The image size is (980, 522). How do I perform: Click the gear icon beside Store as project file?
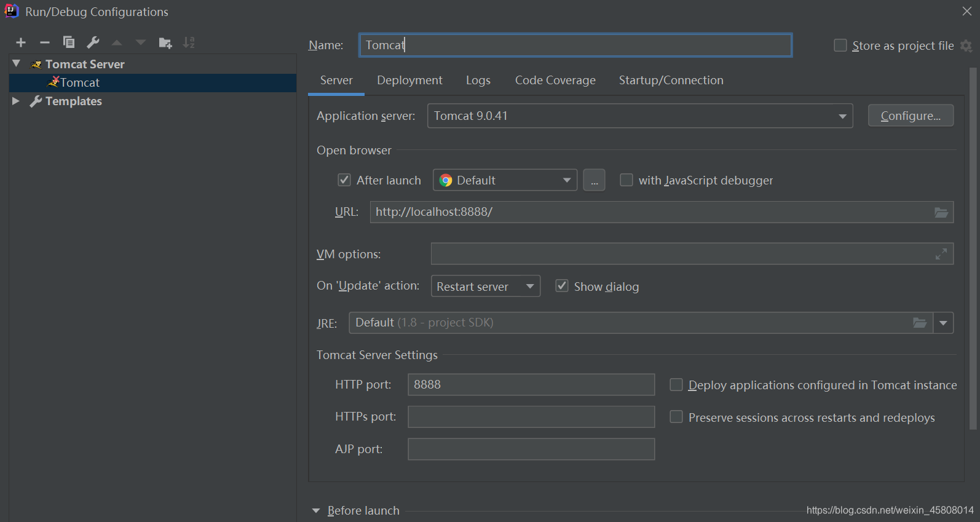(966, 45)
